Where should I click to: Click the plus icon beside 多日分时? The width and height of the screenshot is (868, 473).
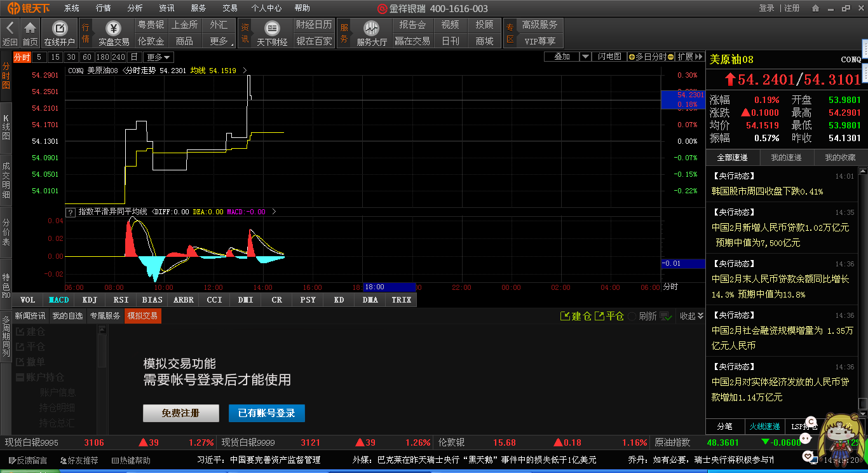click(632, 57)
